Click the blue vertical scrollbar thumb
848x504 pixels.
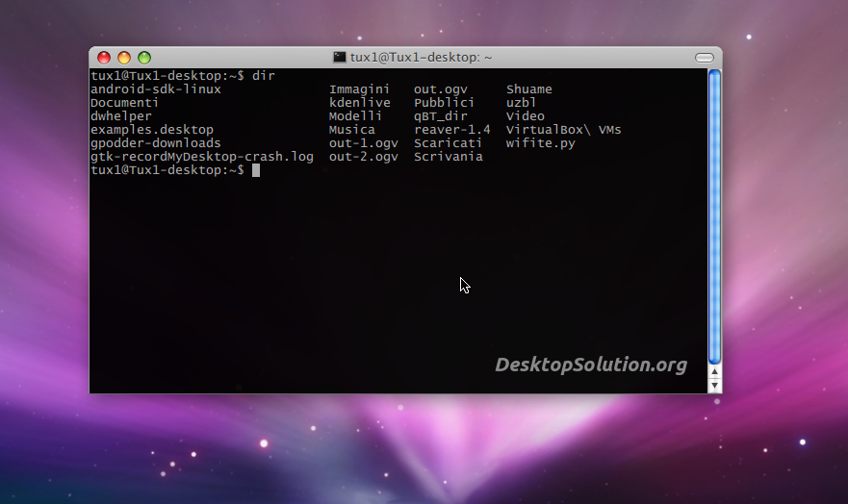coord(714,216)
